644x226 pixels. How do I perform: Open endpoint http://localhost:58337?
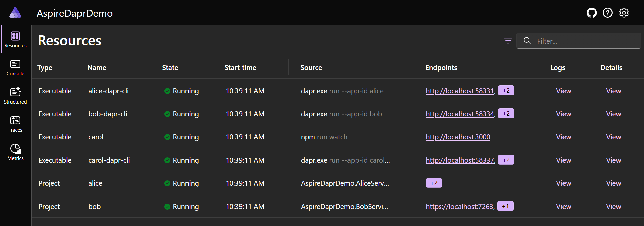pyautogui.click(x=460, y=160)
